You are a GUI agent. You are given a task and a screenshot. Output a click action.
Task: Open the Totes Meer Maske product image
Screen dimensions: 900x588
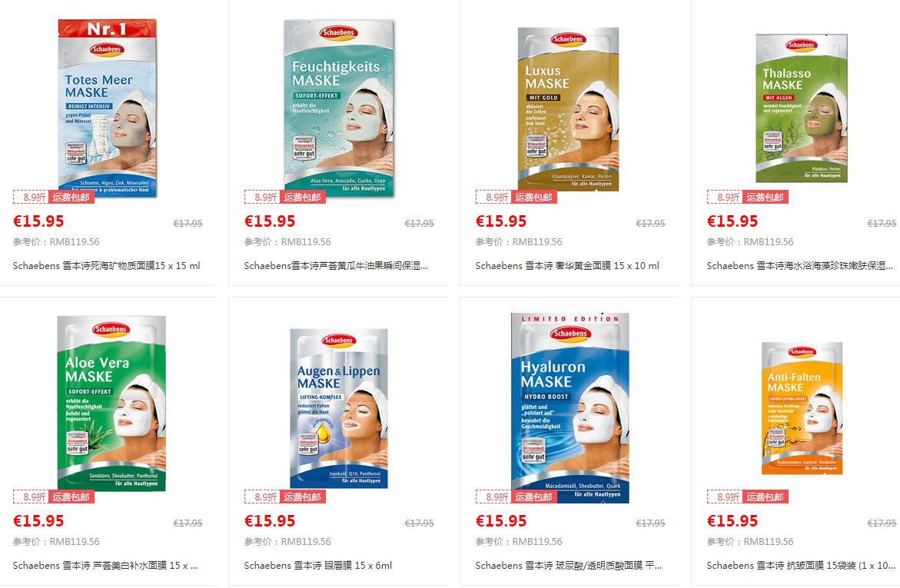pos(108,108)
